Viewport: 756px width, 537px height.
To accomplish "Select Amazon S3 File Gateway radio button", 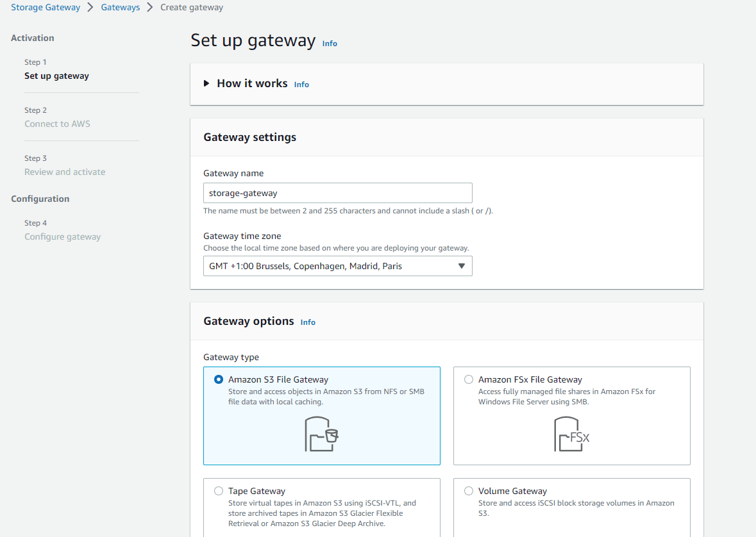I will coord(219,379).
